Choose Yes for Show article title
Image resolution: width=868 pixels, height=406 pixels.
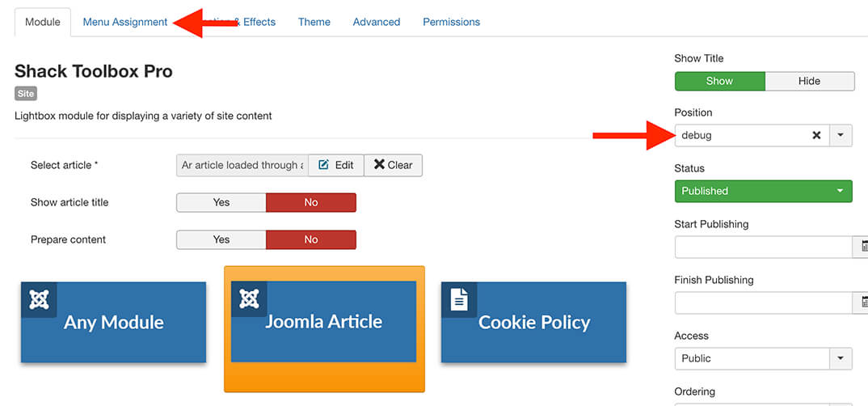tap(221, 202)
